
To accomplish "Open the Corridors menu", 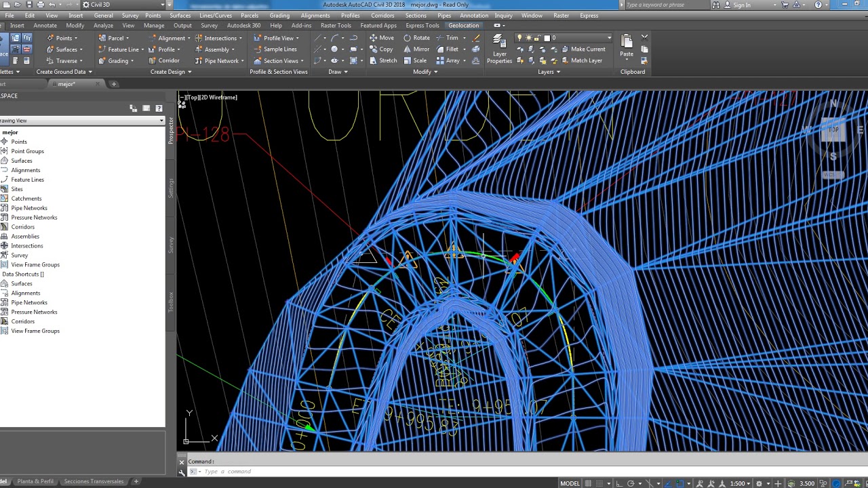I will point(382,16).
